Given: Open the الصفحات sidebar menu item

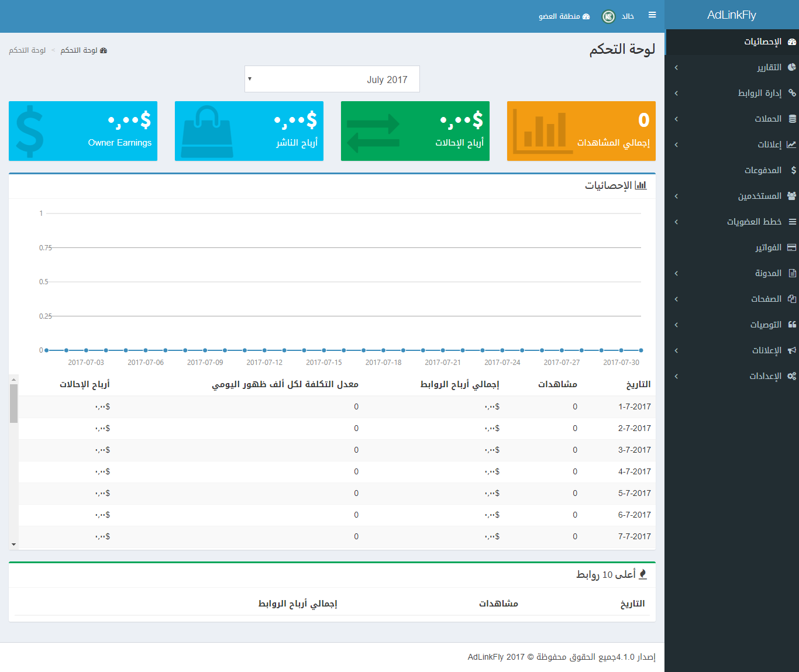Looking at the screenshot, I should (766, 299).
